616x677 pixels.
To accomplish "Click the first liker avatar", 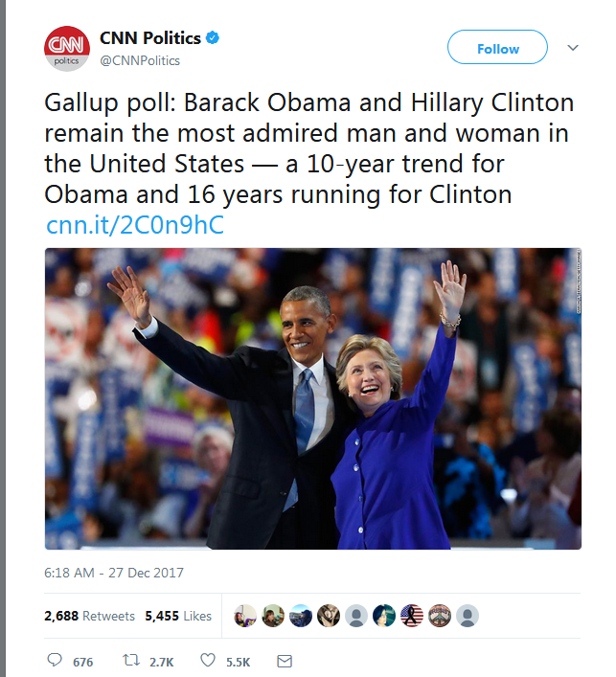I will 245,616.
